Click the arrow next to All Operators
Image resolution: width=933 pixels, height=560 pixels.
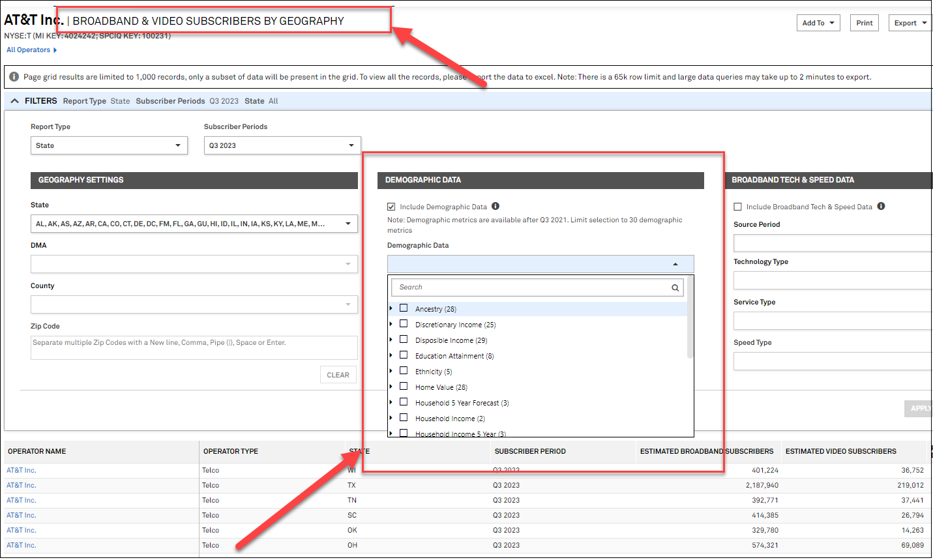pyautogui.click(x=55, y=50)
